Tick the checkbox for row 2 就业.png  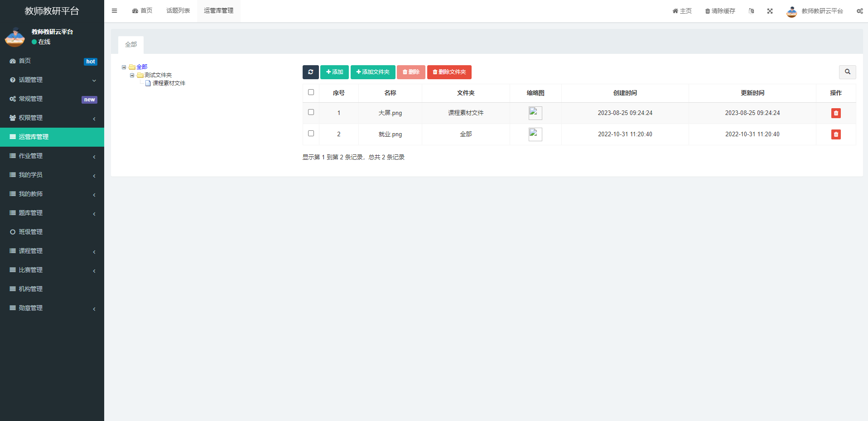tap(311, 134)
